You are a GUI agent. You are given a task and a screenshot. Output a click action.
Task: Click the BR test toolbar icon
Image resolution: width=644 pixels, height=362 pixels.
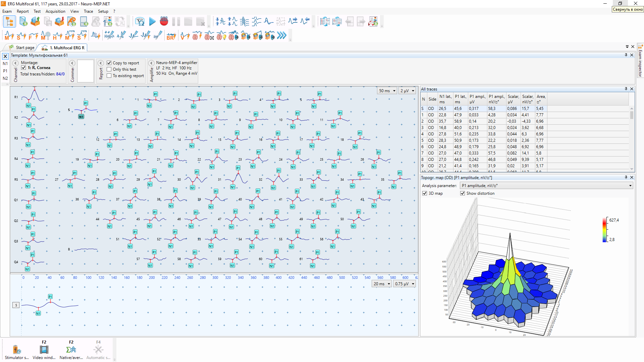point(171,36)
